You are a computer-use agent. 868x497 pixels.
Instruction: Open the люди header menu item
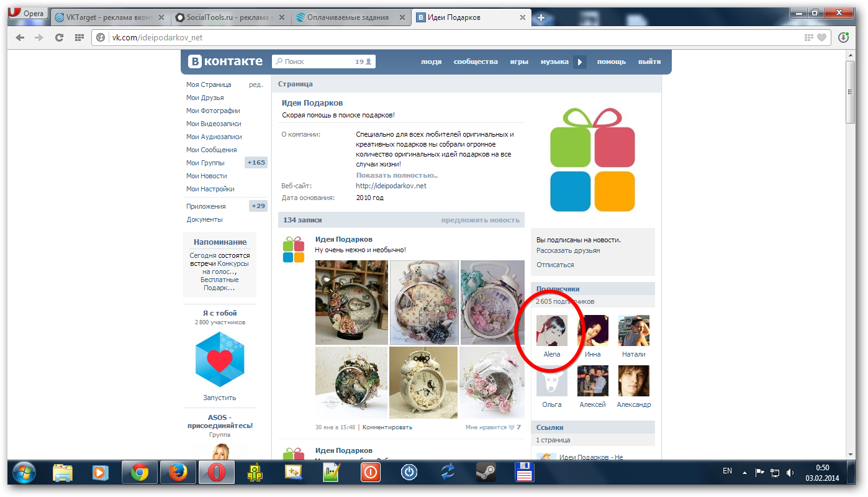point(431,62)
